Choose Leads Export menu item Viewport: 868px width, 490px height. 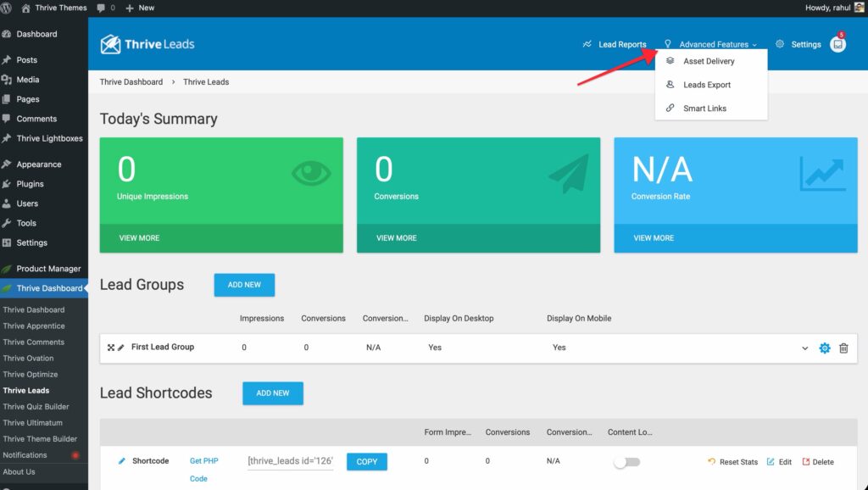(706, 85)
